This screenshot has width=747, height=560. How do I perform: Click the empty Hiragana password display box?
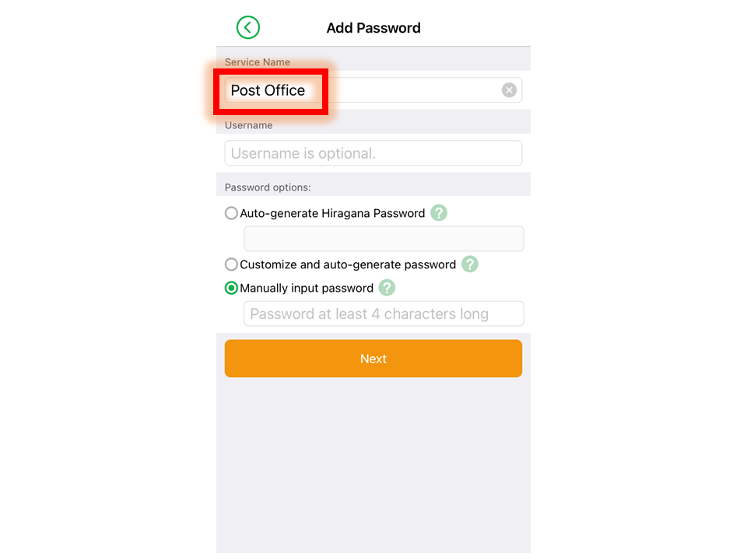pyautogui.click(x=384, y=239)
